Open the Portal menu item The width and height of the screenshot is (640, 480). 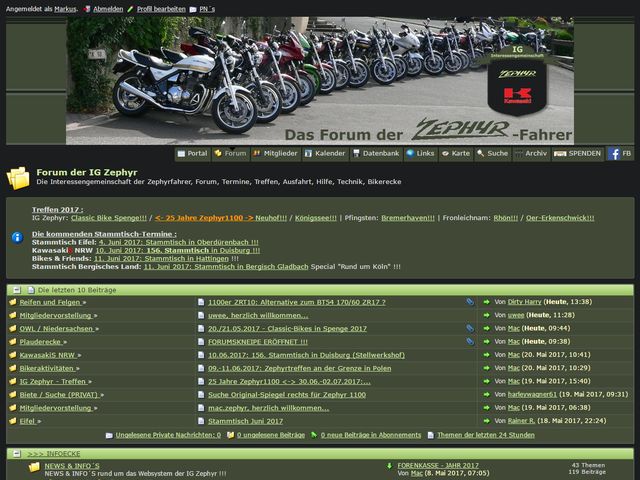tap(192, 153)
